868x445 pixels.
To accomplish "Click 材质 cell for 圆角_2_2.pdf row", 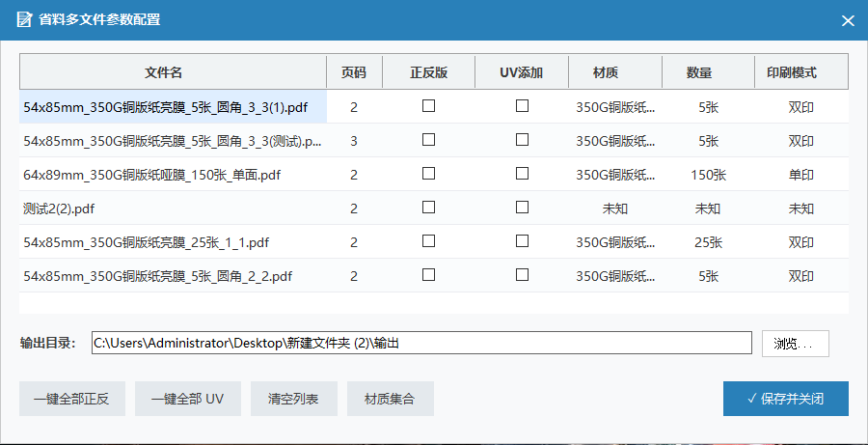I will (615, 276).
